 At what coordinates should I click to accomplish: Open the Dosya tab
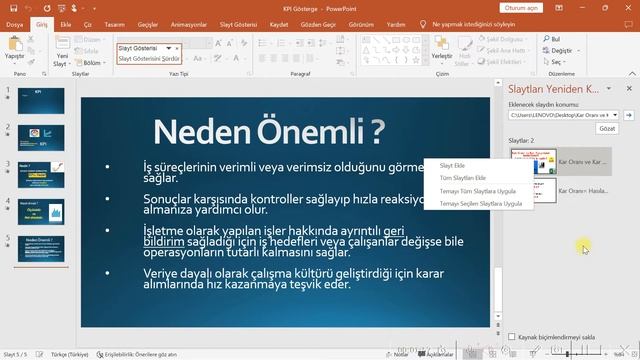[15, 24]
